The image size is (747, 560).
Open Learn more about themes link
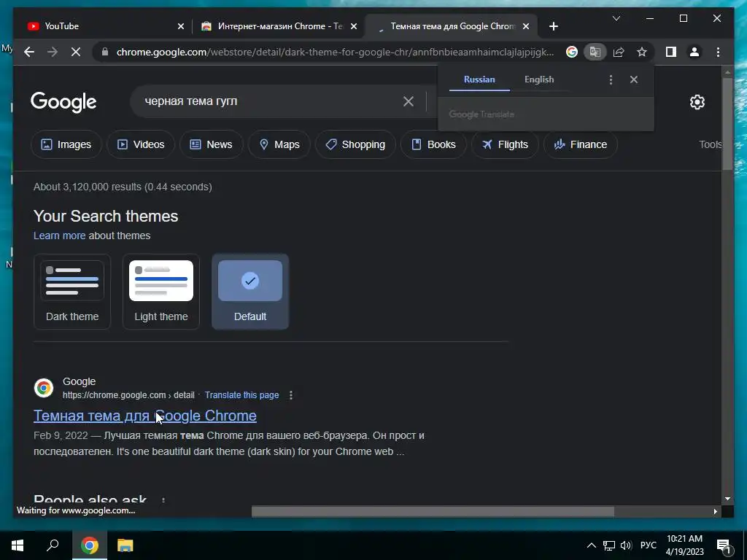(x=60, y=236)
